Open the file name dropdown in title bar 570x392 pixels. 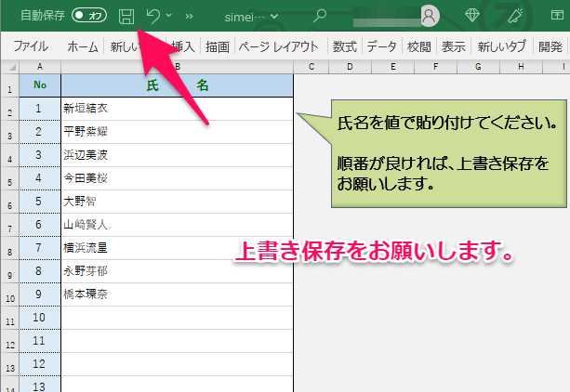click(274, 17)
